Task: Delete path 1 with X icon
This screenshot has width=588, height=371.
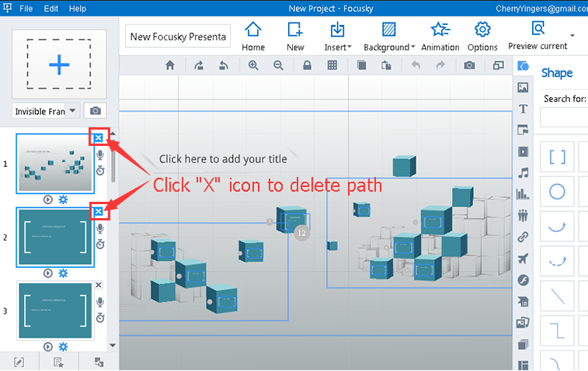Action: 98,138
